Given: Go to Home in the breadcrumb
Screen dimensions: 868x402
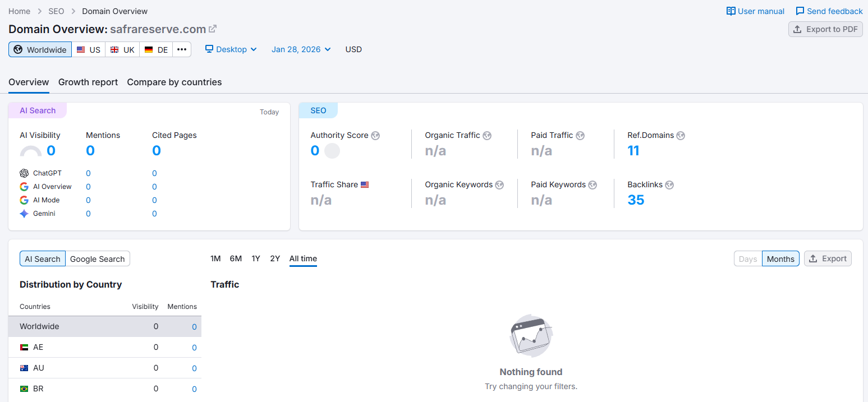Looking at the screenshot, I should (x=20, y=11).
